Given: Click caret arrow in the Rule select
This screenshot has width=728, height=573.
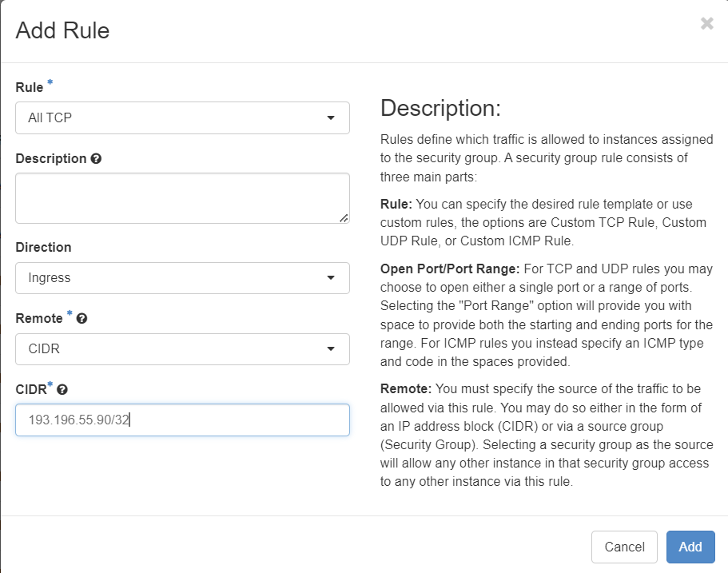Looking at the screenshot, I should (x=331, y=118).
